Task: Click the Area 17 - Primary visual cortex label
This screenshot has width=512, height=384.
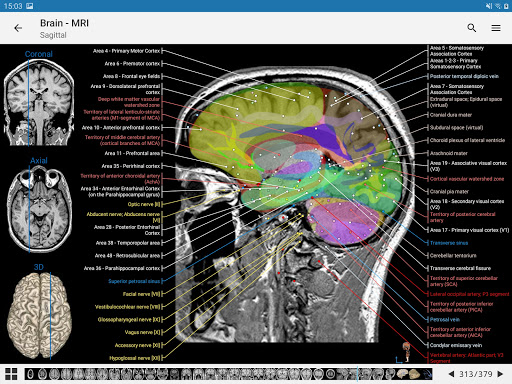Action: (x=469, y=230)
